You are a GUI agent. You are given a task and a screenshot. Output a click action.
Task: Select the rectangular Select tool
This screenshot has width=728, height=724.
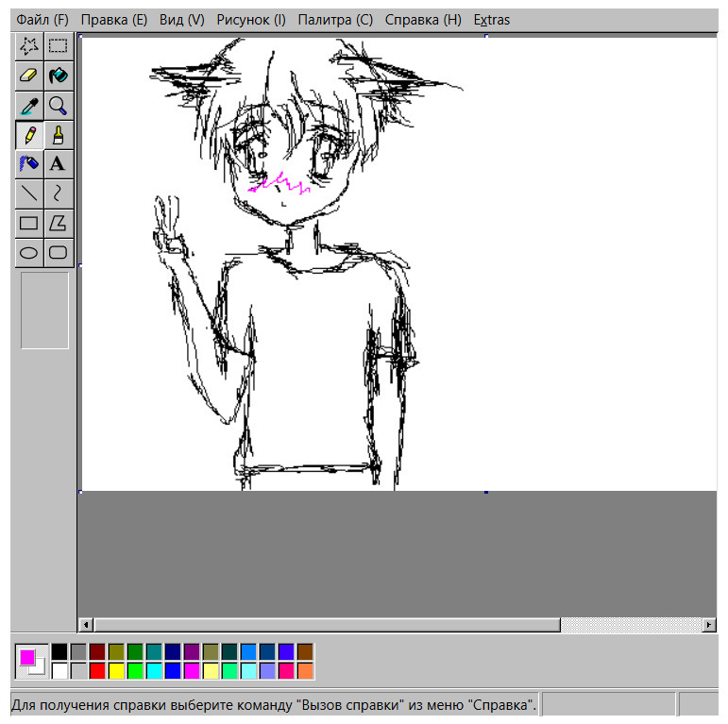[59, 46]
